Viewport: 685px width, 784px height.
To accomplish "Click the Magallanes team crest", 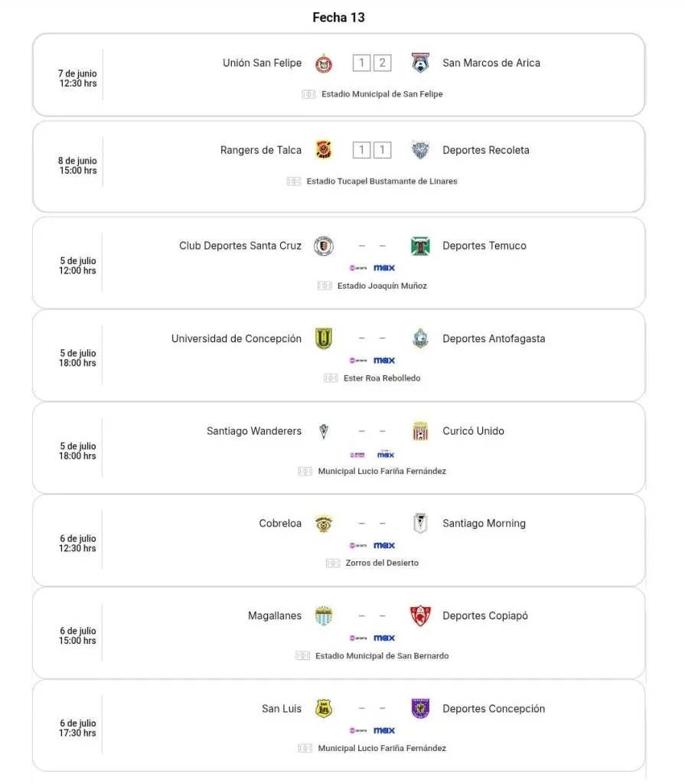I will (x=324, y=616).
